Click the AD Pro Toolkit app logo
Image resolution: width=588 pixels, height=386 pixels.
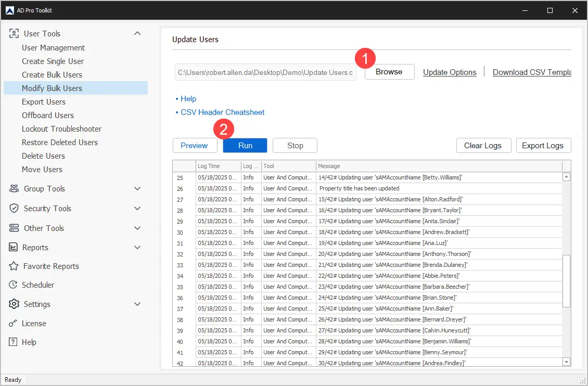tap(10, 10)
